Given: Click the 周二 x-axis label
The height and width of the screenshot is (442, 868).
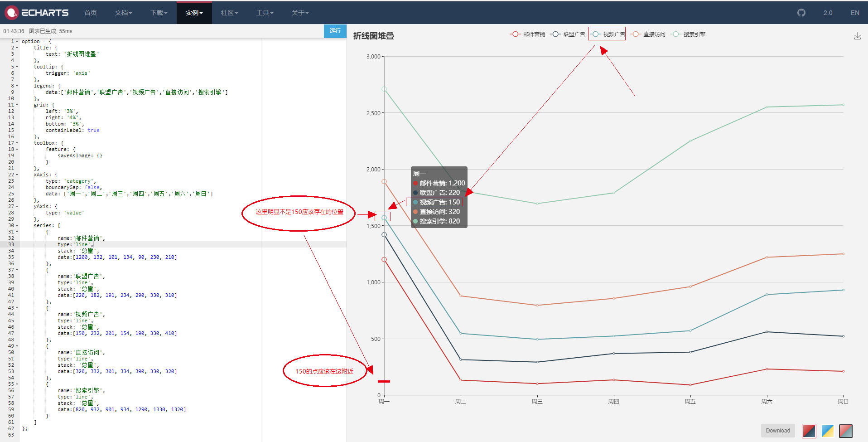Looking at the screenshot, I should click(461, 401).
